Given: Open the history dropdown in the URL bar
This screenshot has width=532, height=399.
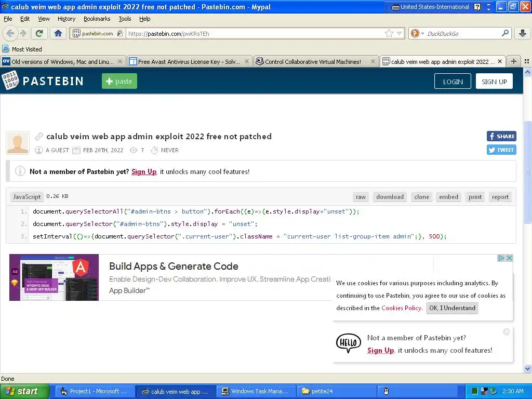Looking at the screenshot, I should [400, 33].
